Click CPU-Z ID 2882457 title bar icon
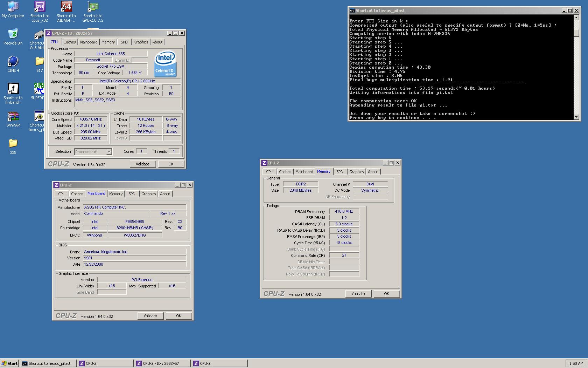This screenshot has height=368, width=588. tap(49, 33)
